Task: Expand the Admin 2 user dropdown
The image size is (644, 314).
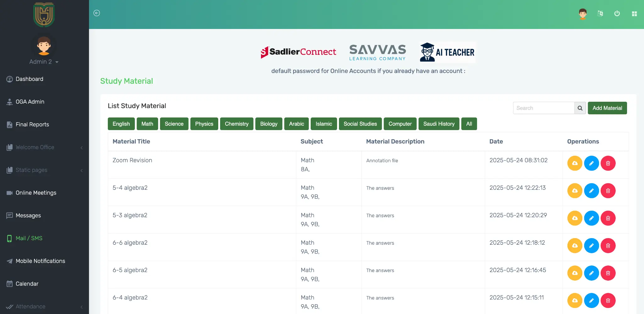Action: [44, 62]
